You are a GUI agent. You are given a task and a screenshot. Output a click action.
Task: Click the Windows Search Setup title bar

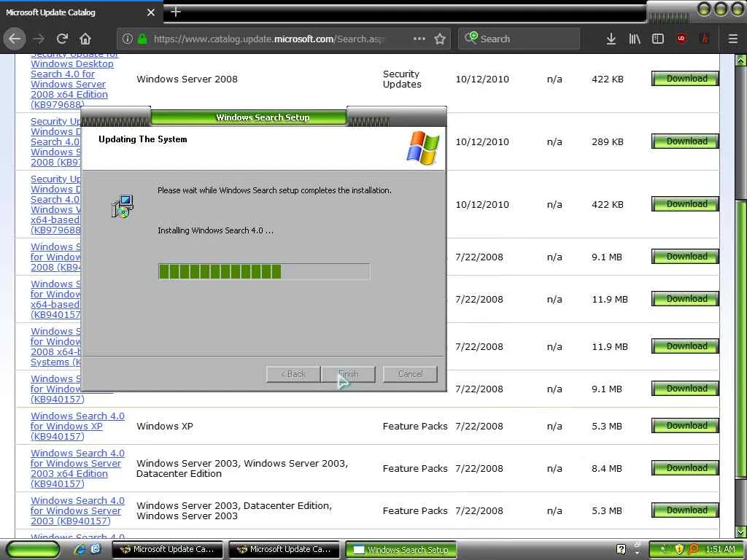coord(263,117)
